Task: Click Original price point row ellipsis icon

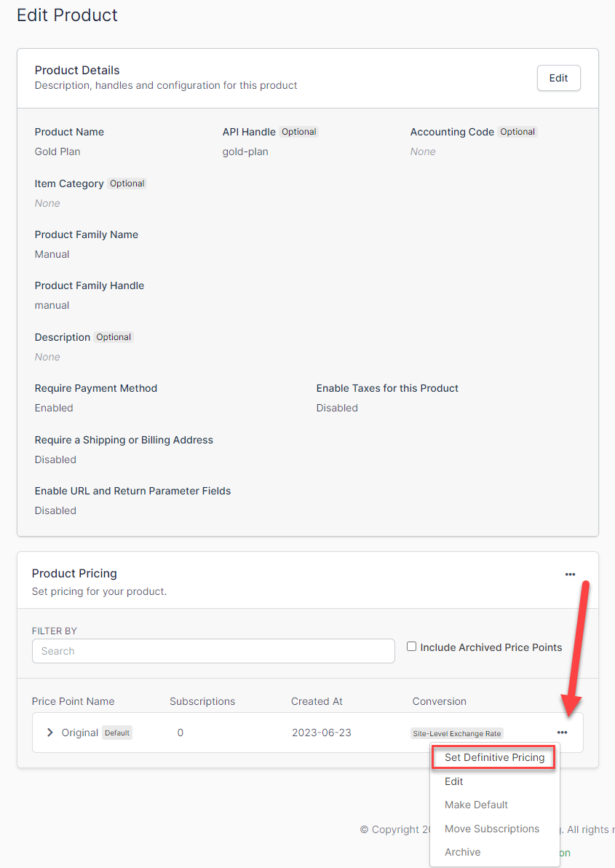Action: coord(562,733)
